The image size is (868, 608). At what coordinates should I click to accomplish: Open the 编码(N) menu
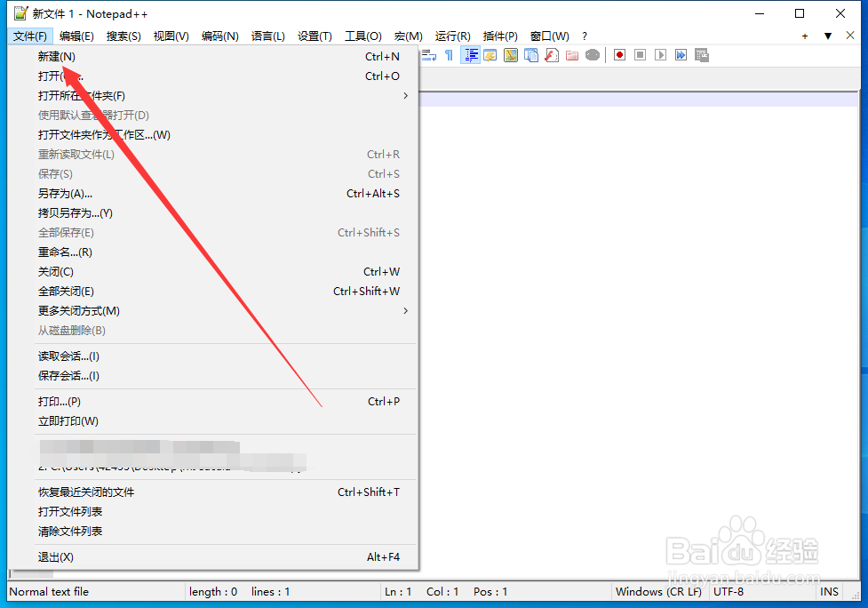coord(219,36)
